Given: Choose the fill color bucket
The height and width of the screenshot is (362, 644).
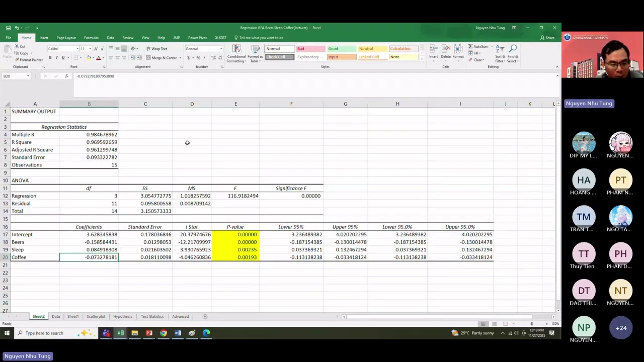Looking at the screenshot, I should click(x=89, y=58).
